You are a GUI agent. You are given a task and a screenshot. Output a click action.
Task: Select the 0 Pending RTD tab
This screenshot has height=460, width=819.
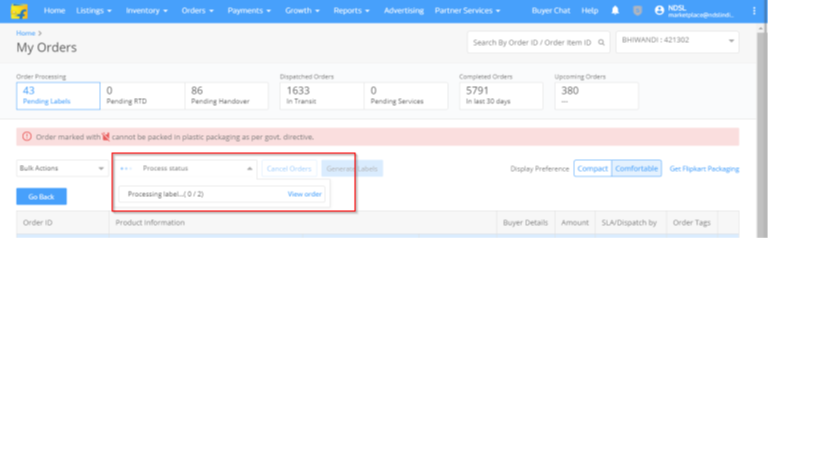click(142, 96)
